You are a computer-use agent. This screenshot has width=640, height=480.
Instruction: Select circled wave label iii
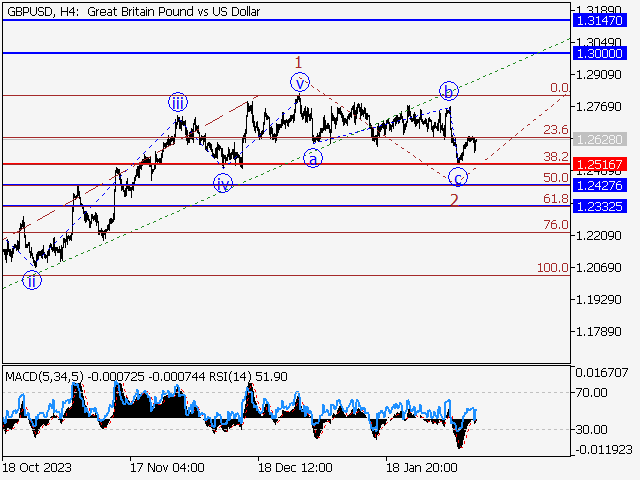[178, 102]
